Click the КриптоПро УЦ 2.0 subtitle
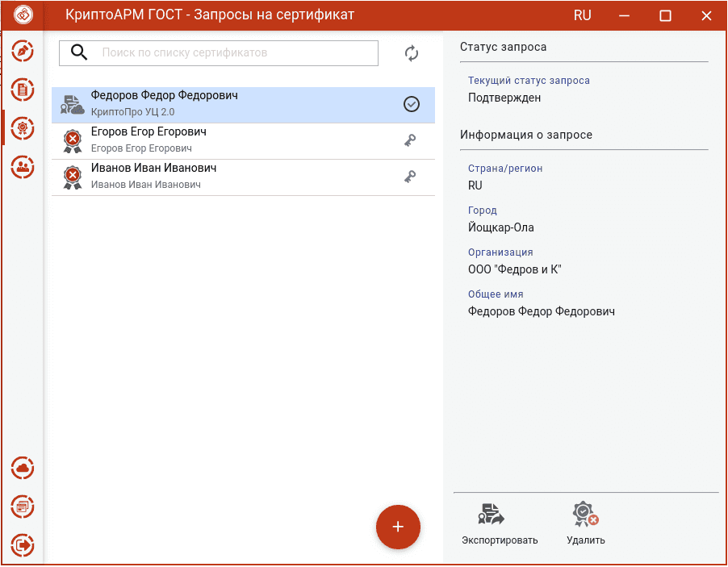Image resolution: width=728 pixels, height=567 pixels. coord(133,112)
